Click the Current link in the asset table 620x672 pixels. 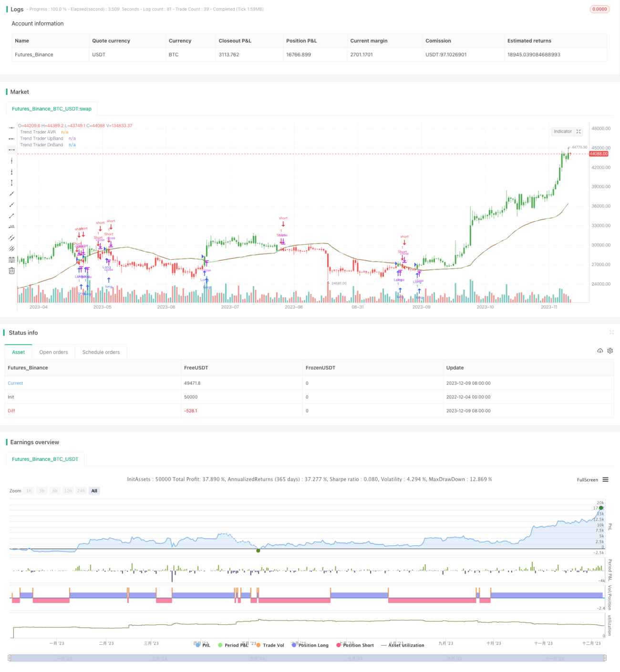[15, 383]
